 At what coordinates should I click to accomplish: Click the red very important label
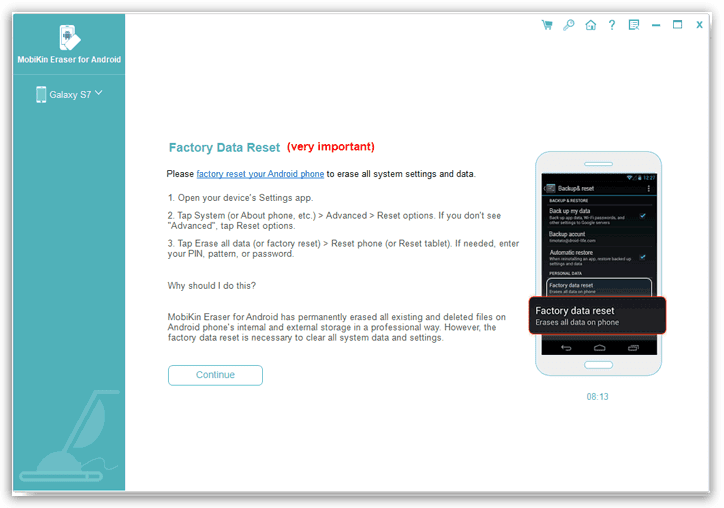tap(331, 147)
